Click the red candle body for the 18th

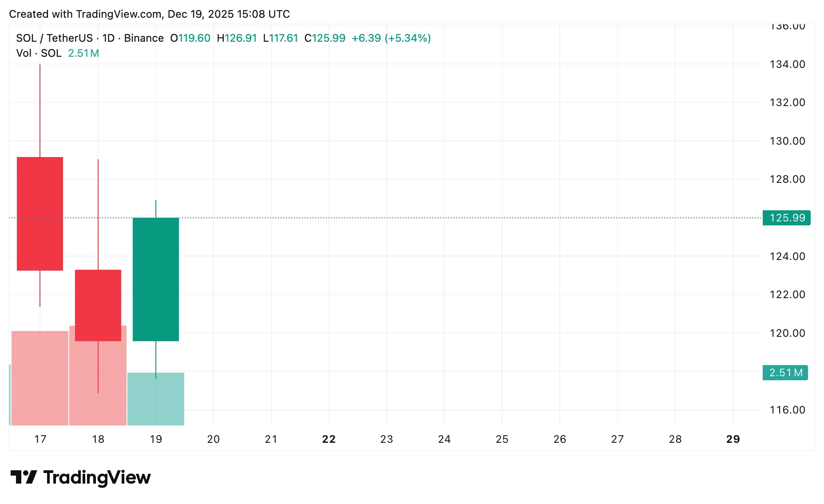point(98,305)
